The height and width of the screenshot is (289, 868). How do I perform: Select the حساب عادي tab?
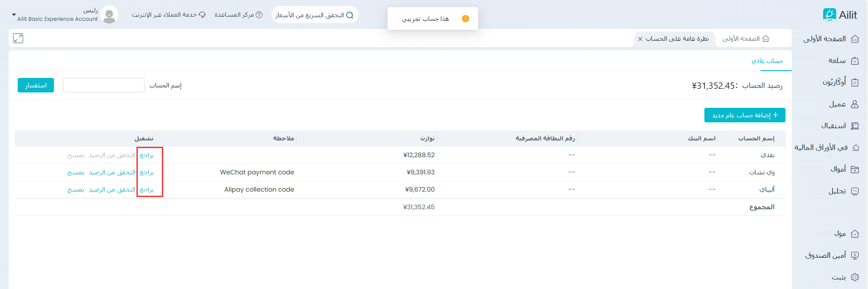pos(767,61)
